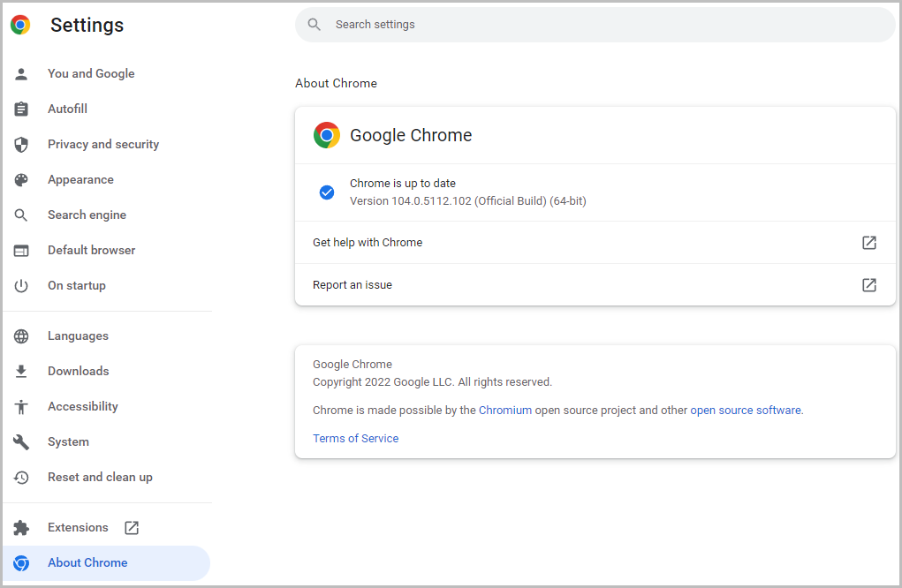Screen dimensions: 902x588
Task: Click the accessibility figure icon
Action: pyautogui.click(x=21, y=406)
